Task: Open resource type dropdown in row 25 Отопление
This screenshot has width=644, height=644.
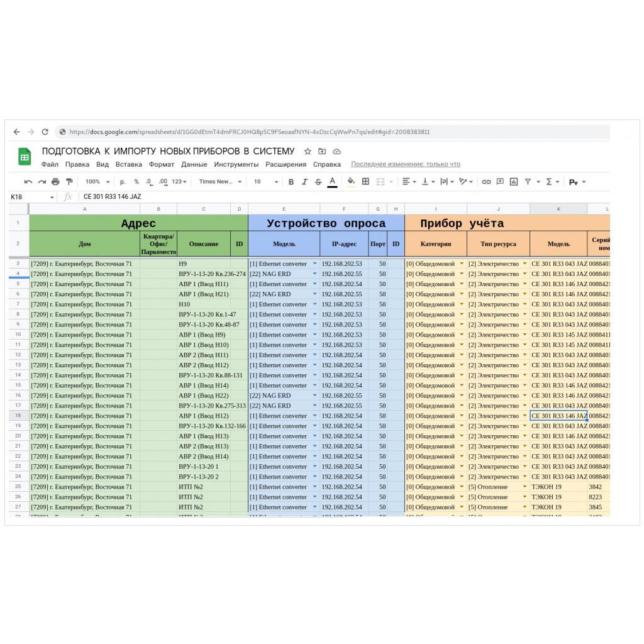Action: click(x=525, y=487)
